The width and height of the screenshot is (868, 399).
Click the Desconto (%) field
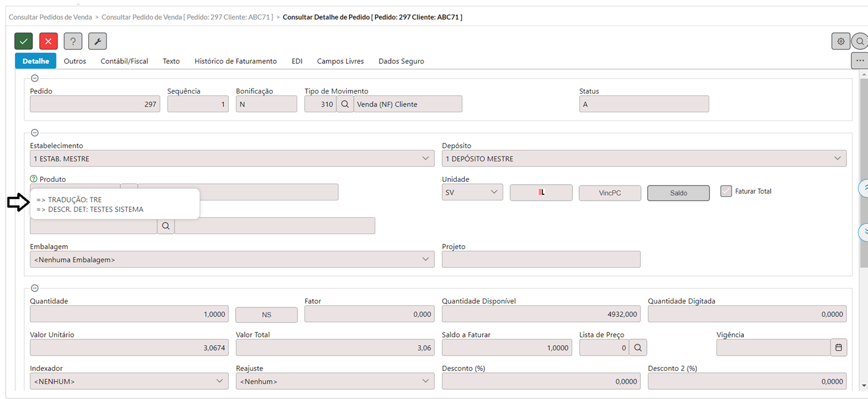[x=541, y=381]
